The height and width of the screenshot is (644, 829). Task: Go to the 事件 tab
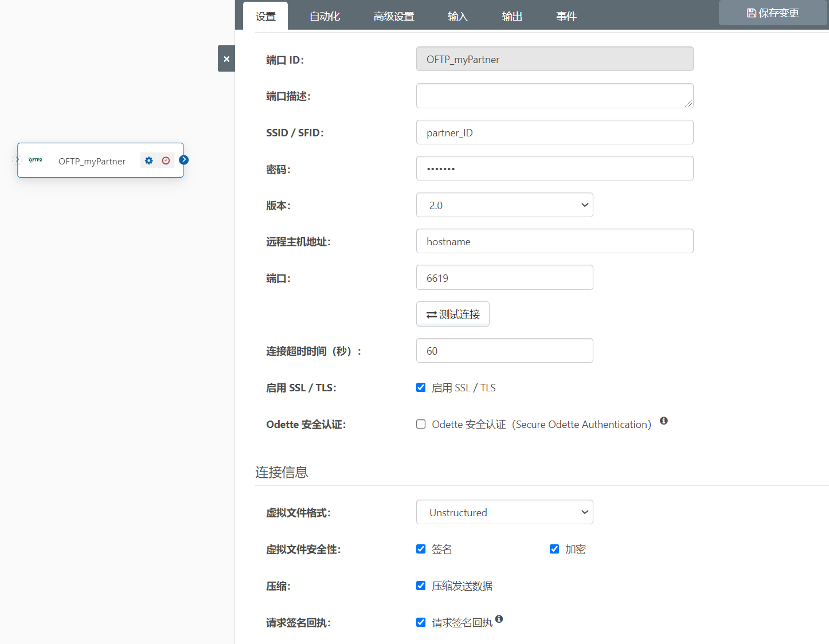click(x=566, y=17)
